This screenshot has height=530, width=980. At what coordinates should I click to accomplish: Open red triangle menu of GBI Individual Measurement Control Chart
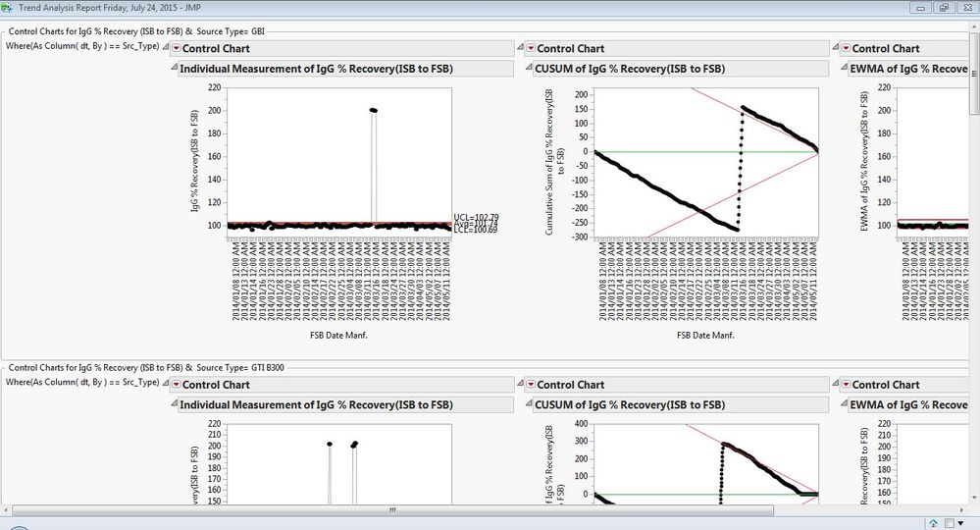(177, 49)
